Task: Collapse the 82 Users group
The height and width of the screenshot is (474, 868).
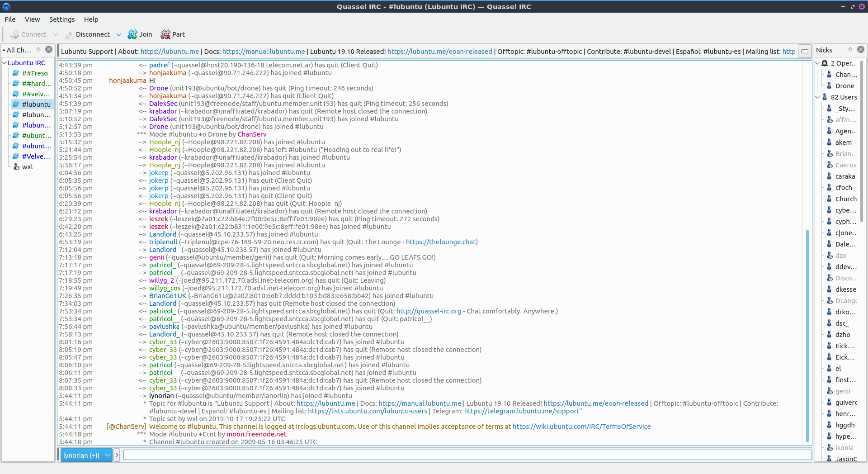Action: (x=817, y=97)
